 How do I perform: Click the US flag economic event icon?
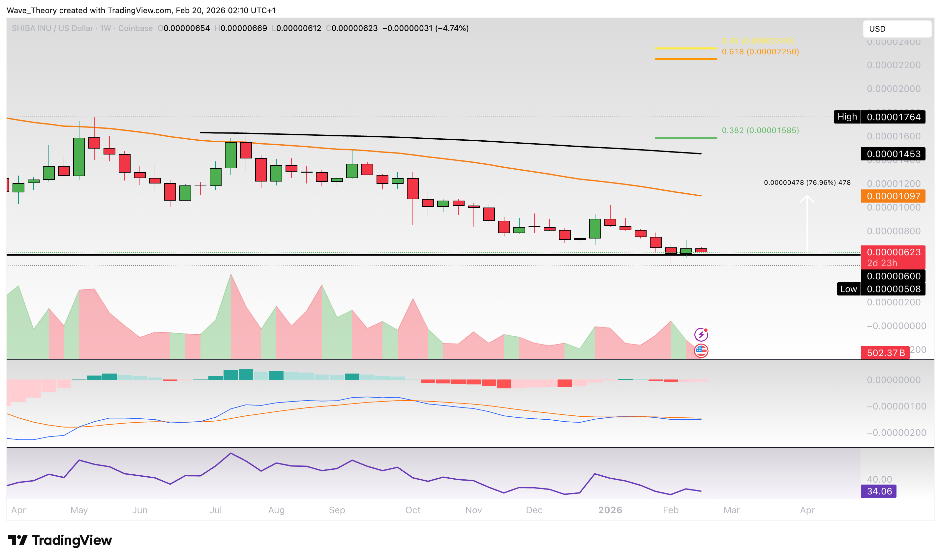tap(701, 351)
